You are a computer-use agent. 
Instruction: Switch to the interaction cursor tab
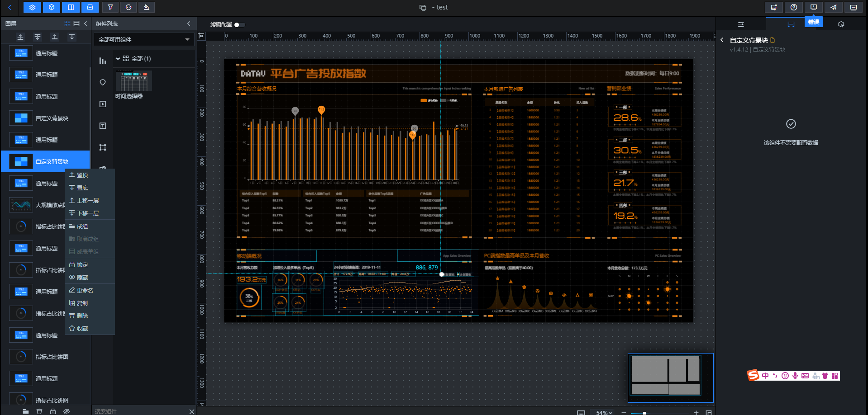click(841, 24)
